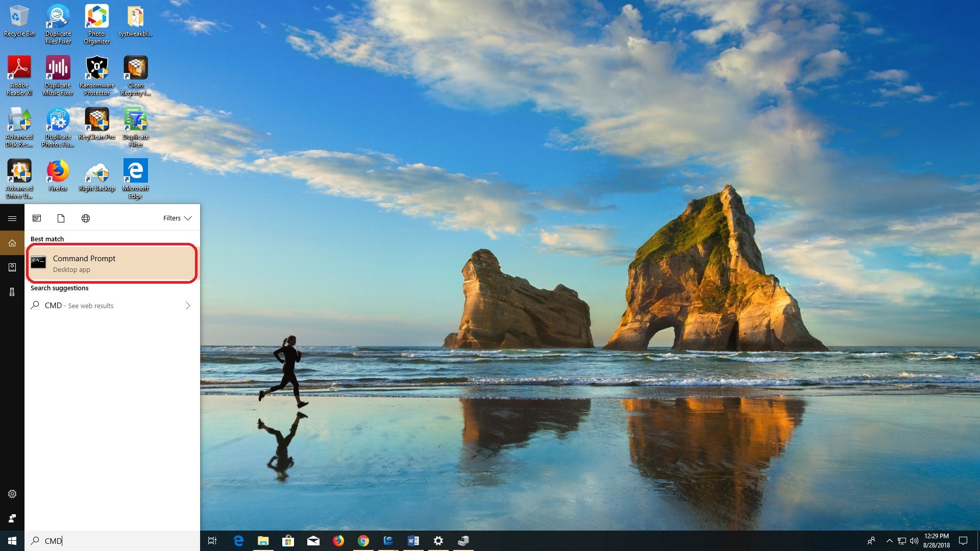980x551 pixels.
Task: Click the Apps filter icon in search
Action: 37,218
